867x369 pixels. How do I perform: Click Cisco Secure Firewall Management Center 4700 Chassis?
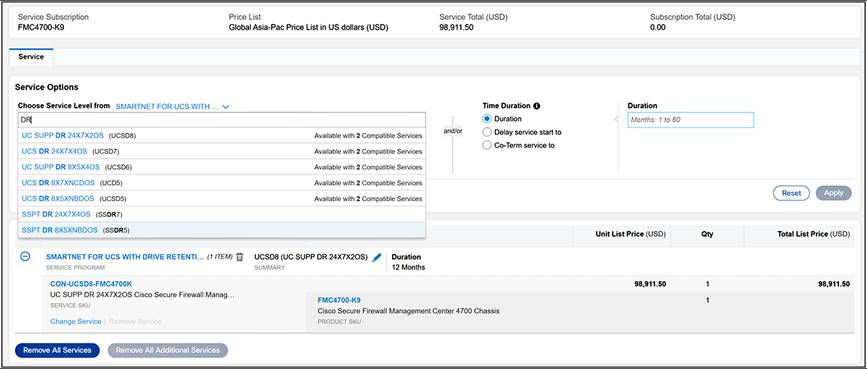click(x=409, y=311)
